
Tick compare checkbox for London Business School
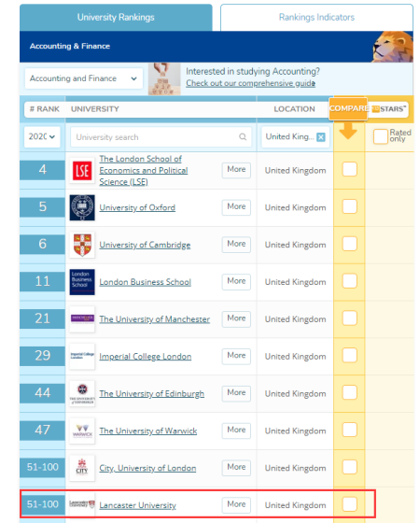(x=349, y=281)
